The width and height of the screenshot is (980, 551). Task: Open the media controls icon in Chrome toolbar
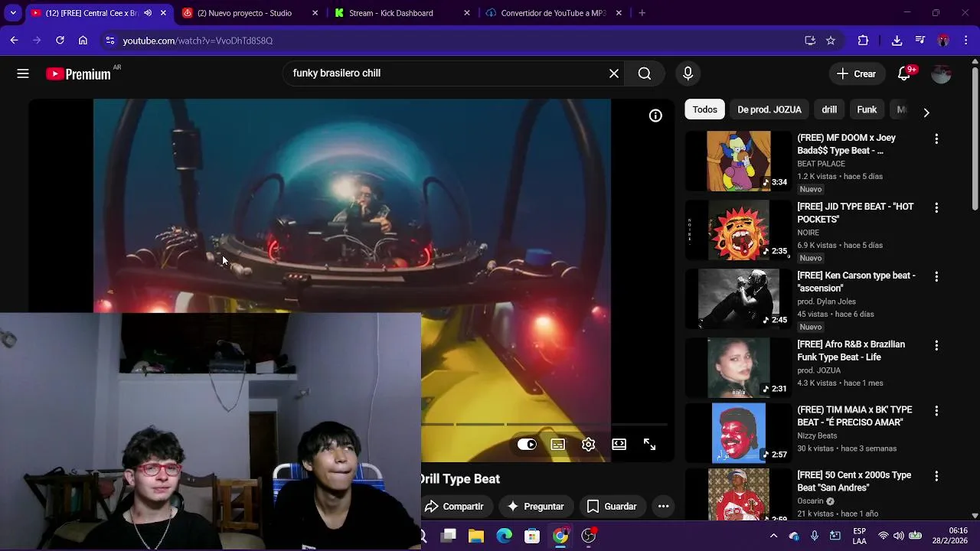pyautogui.click(x=920, y=41)
